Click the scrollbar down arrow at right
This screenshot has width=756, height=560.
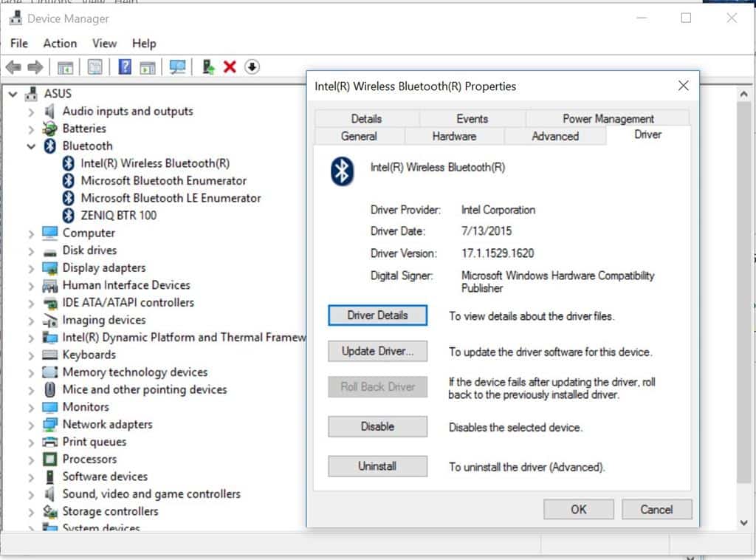pos(744,522)
